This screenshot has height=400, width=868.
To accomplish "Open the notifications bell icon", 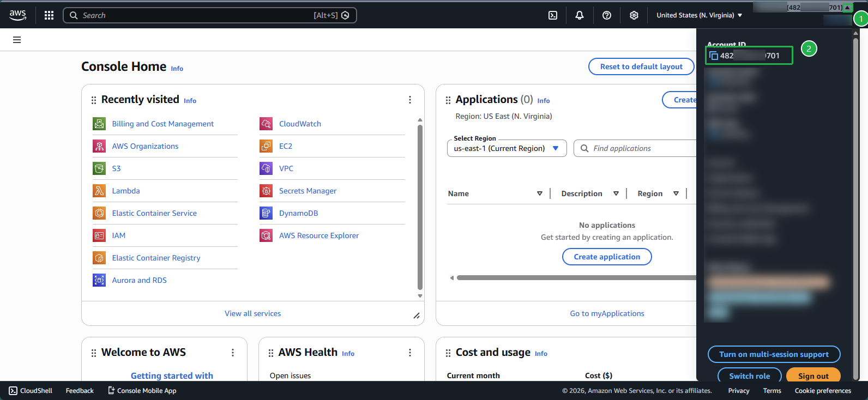I will [x=580, y=15].
